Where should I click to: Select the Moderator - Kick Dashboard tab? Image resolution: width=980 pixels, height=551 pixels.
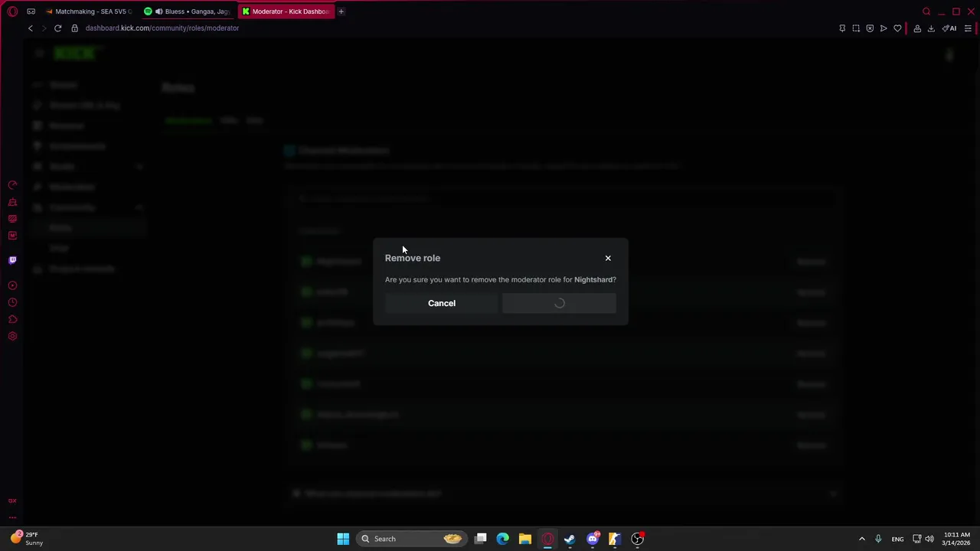click(286, 11)
